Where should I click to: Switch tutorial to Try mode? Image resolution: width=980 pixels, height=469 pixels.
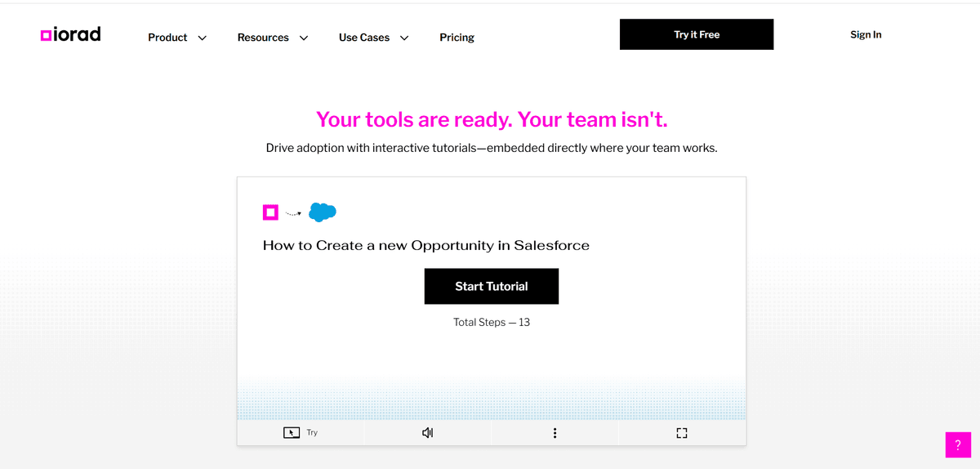(x=301, y=433)
